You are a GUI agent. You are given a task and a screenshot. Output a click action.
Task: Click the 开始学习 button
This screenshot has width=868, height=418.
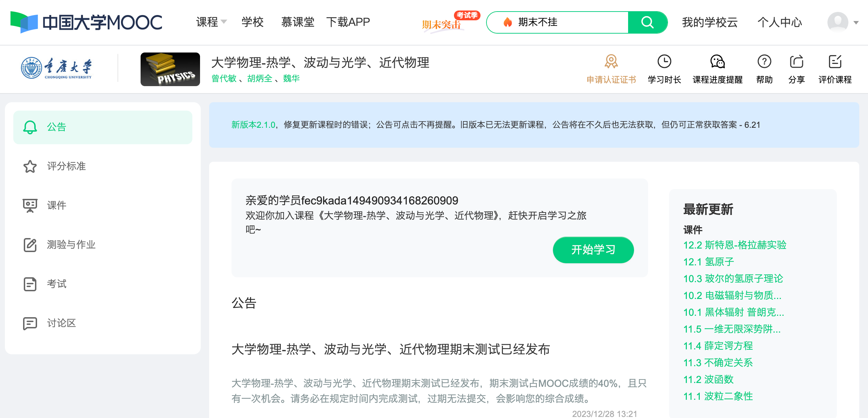point(593,250)
